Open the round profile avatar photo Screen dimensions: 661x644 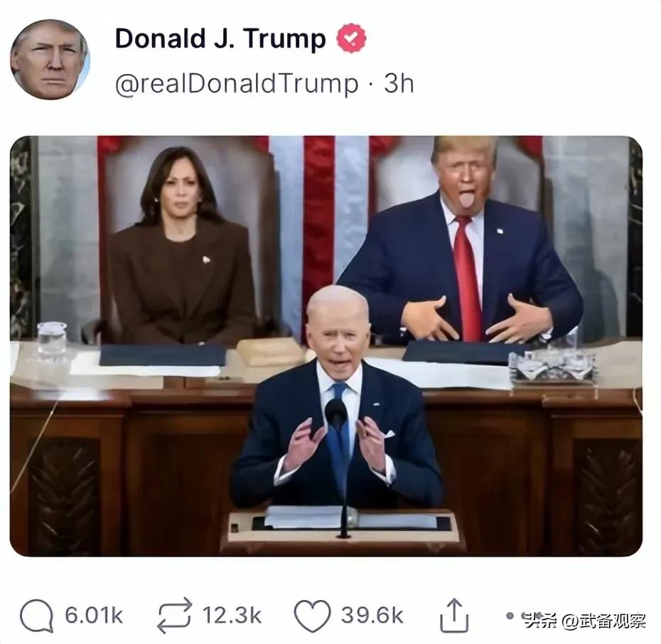[x=50, y=60]
